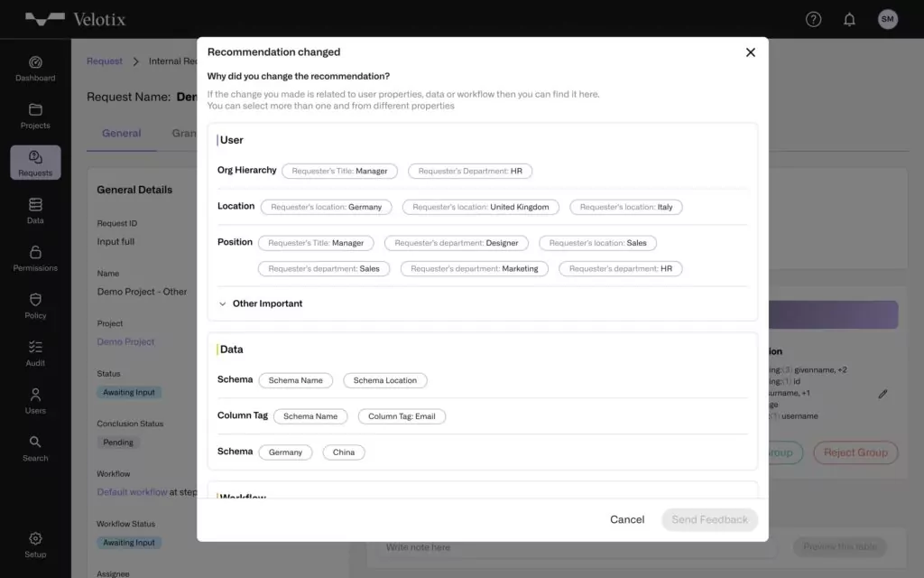Click the Send Feedback button

click(709, 519)
